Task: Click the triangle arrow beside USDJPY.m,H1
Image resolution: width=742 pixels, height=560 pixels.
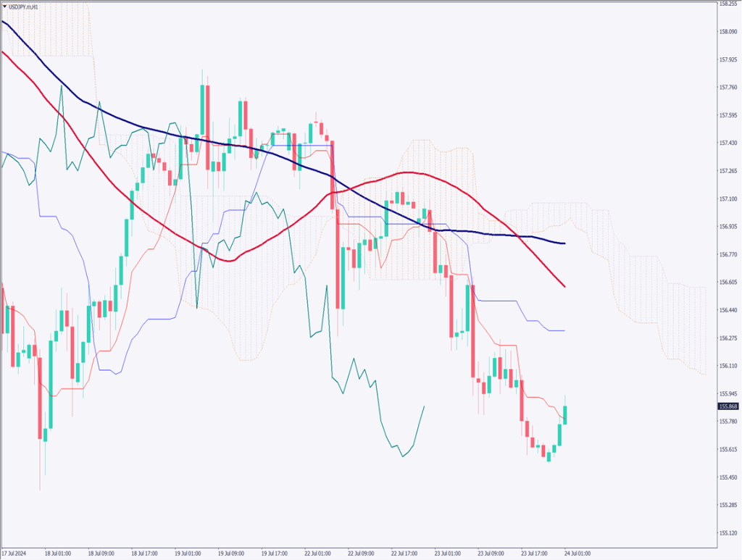Action: [6, 6]
